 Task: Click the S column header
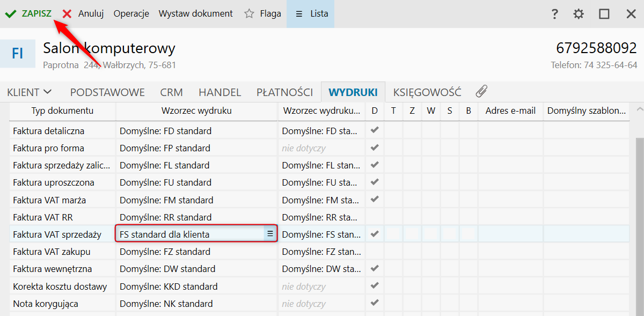coord(450,111)
